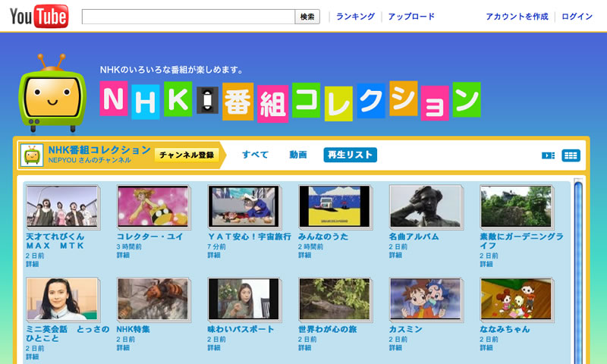This screenshot has height=364, width=607.
Task: Click みんなのうた title link
Action: coord(323,237)
